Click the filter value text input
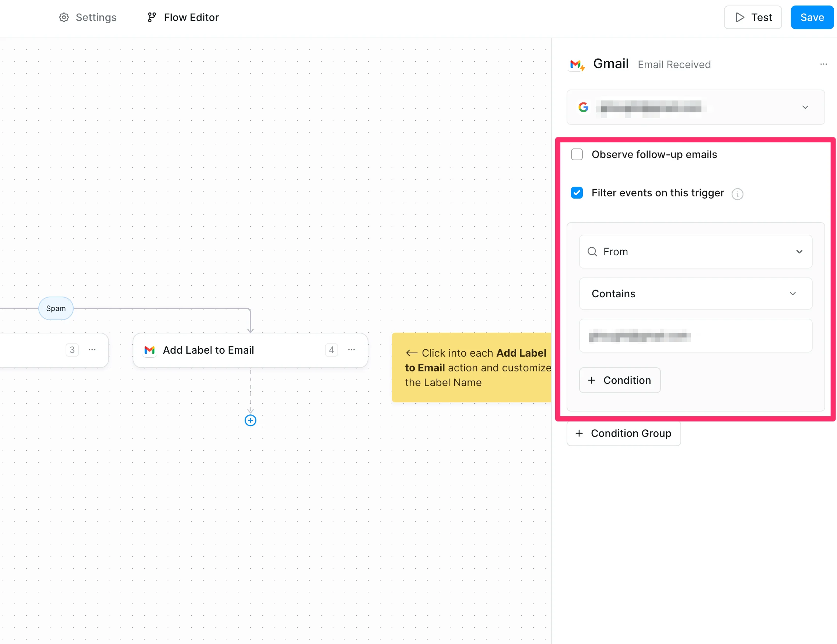 pos(695,336)
